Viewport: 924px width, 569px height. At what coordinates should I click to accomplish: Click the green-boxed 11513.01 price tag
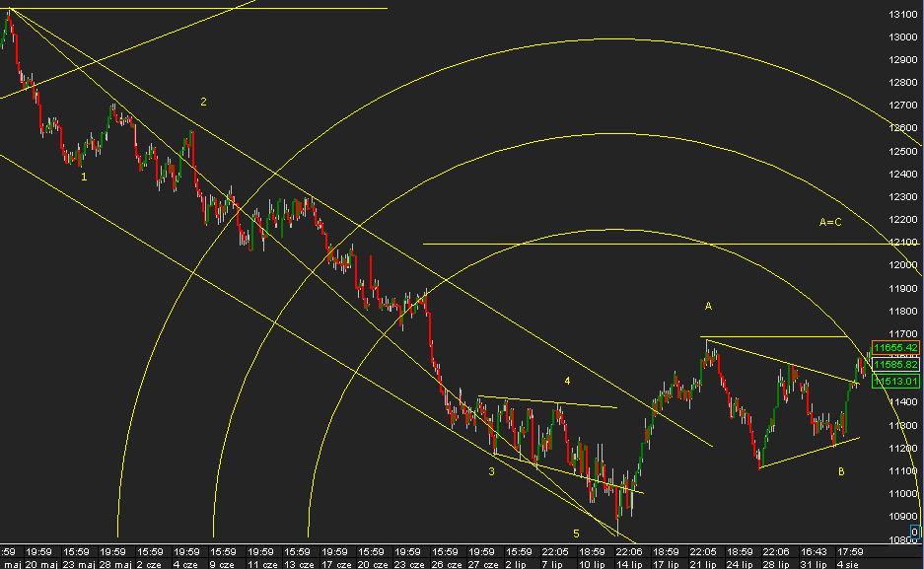895,381
